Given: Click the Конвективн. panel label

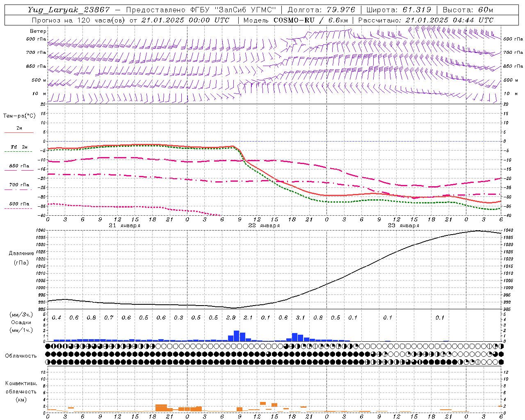Looking at the screenshot, I should pyautogui.click(x=21, y=383).
